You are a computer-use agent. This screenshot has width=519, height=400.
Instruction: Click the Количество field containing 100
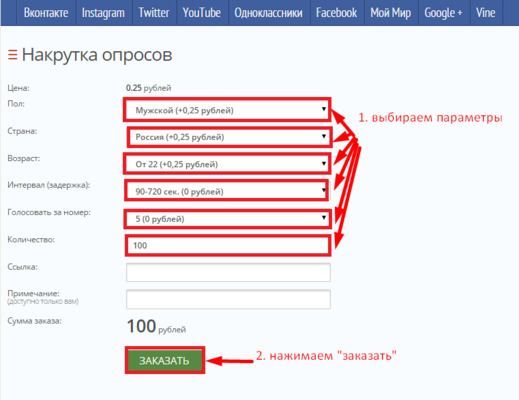click(228, 245)
